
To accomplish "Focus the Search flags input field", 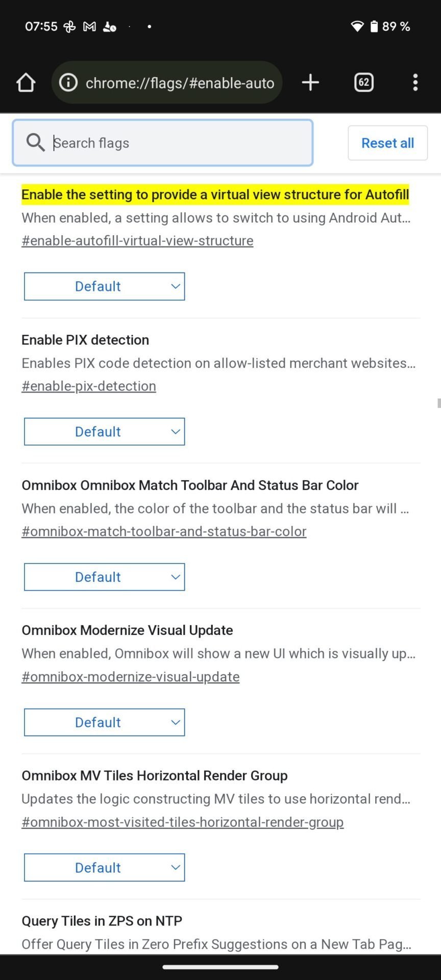I will tap(163, 143).
